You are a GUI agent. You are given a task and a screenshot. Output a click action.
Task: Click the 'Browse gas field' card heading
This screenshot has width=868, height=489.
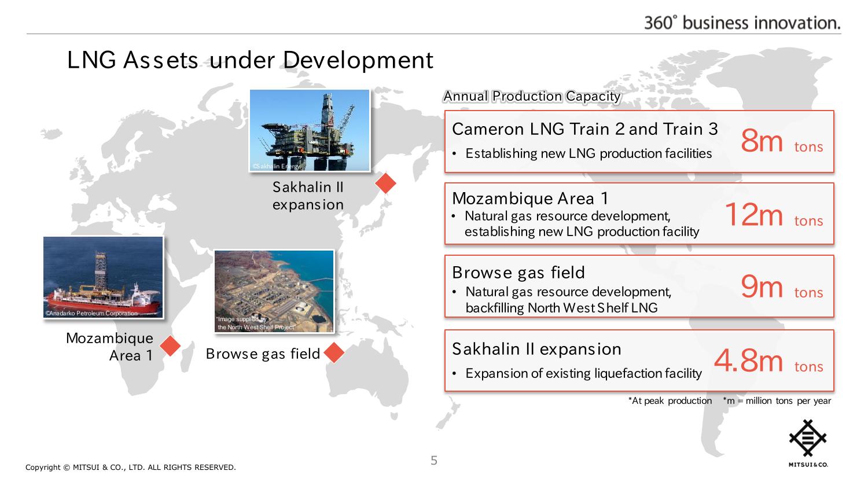coord(518,272)
